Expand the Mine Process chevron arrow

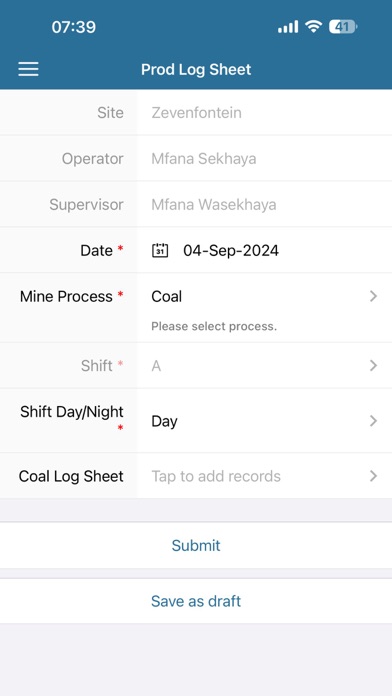(x=373, y=296)
